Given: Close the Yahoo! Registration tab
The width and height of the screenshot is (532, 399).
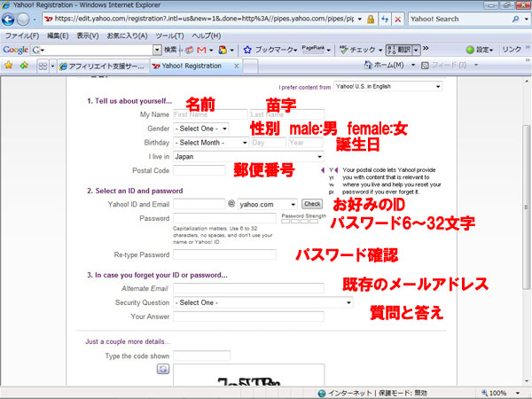Looking at the screenshot, I should [237, 66].
